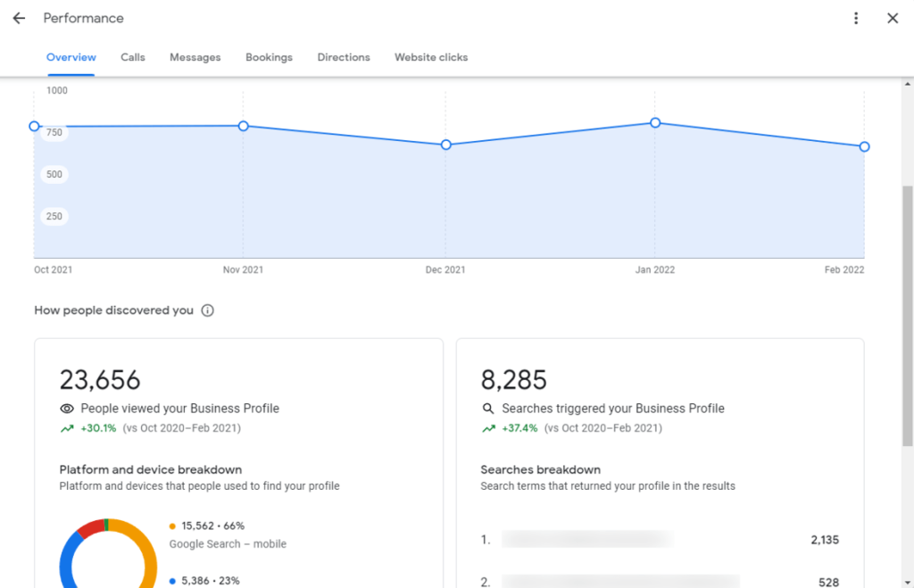
Task: Click the '+30.1%' change value
Action: tap(98, 428)
